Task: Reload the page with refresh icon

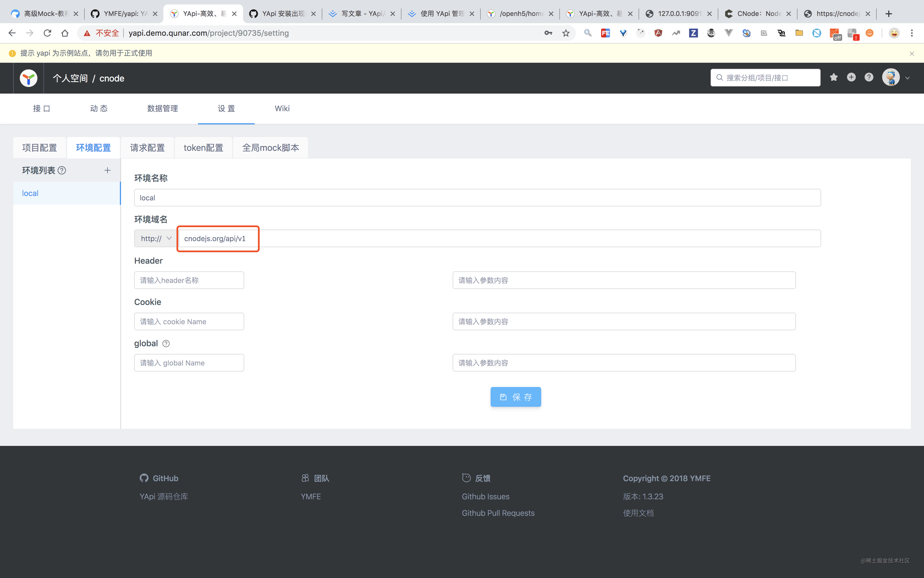Action: 47,33
